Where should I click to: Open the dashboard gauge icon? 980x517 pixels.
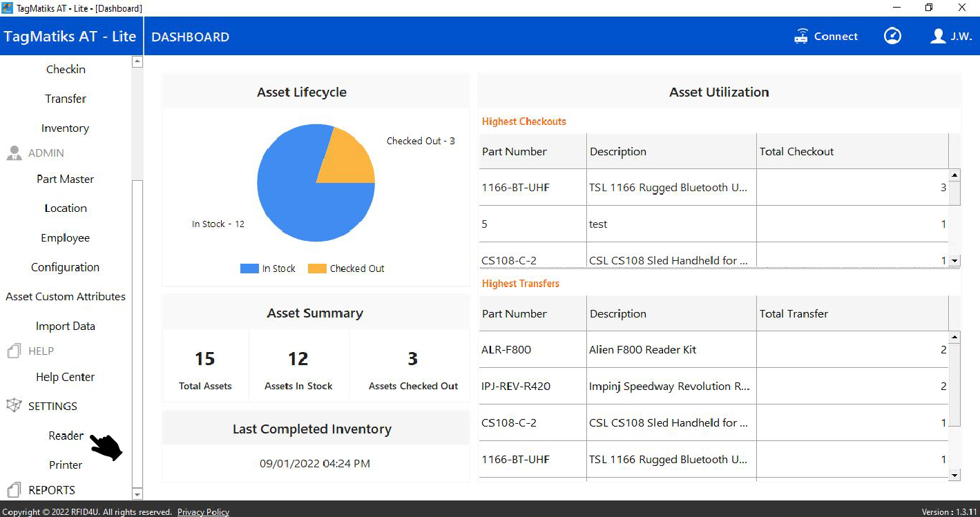tap(892, 37)
